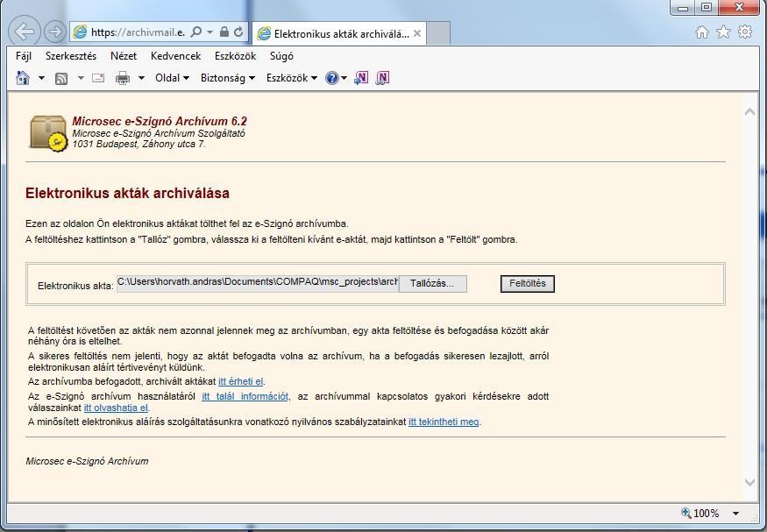The height and width of the screenshot is (532, 767).
Task: Click the e-Szignó archive box logo
Action: [48, 133]
